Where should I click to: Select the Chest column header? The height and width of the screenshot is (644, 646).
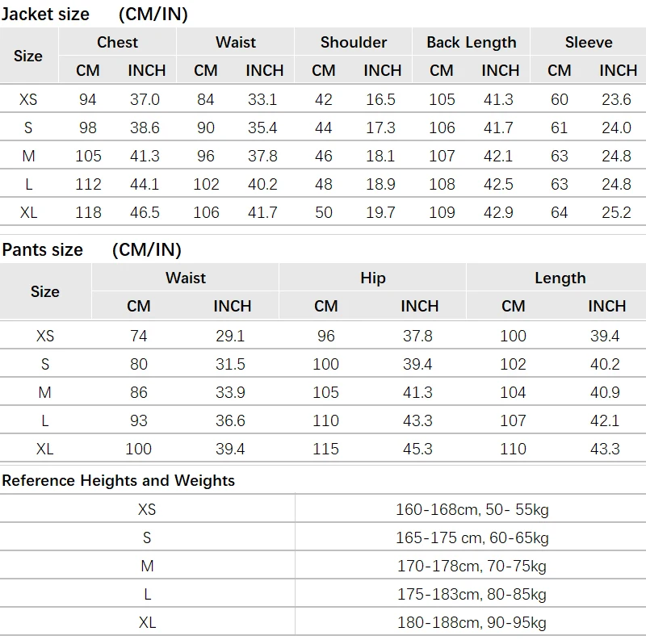(x=117, y=42)
